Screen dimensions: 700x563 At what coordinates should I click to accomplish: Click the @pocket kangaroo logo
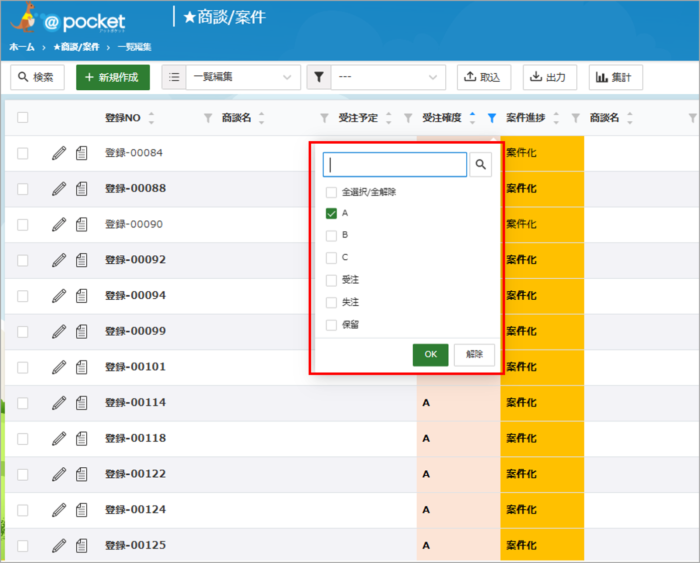67,18
